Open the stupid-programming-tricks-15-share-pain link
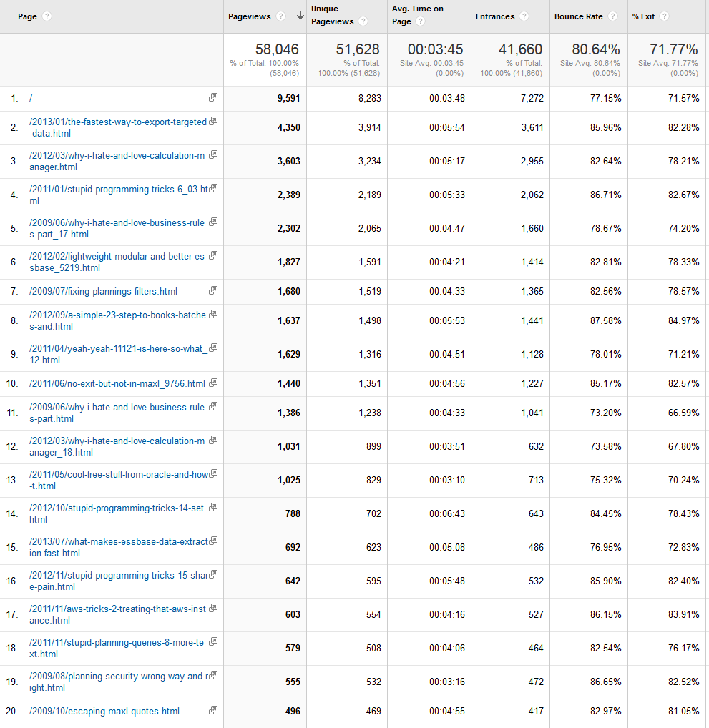 tap(119, 581)
